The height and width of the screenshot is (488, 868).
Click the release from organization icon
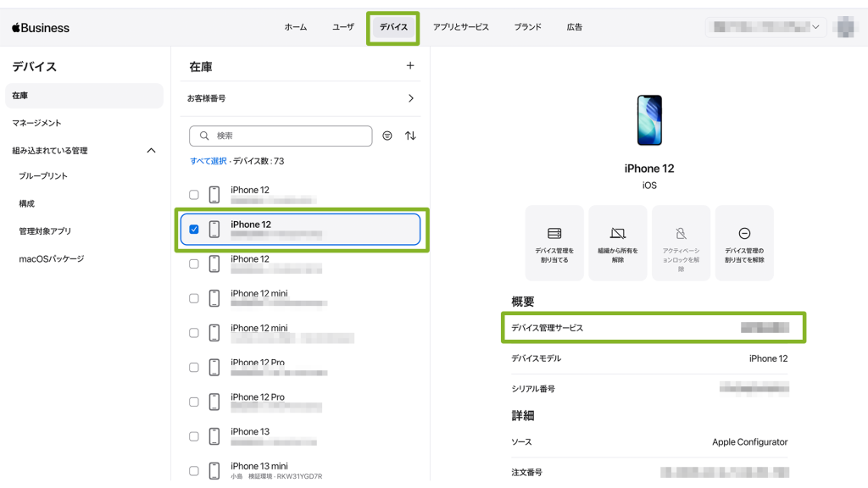(617, 234)
